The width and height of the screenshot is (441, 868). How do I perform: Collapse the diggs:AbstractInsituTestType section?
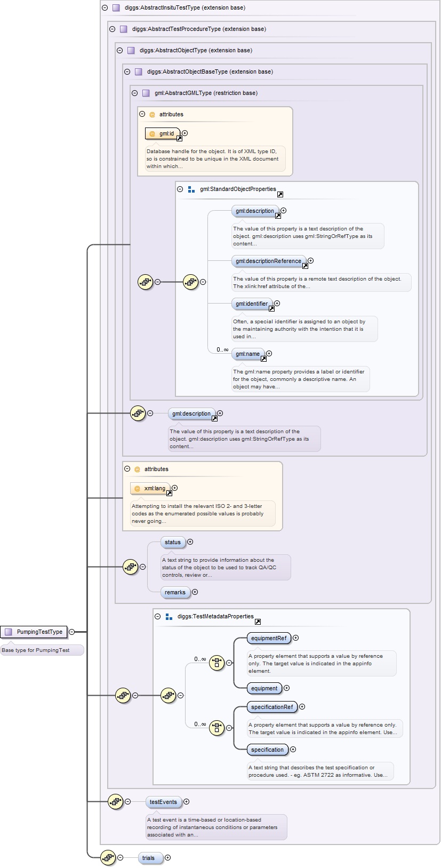[x=105, y=7]
